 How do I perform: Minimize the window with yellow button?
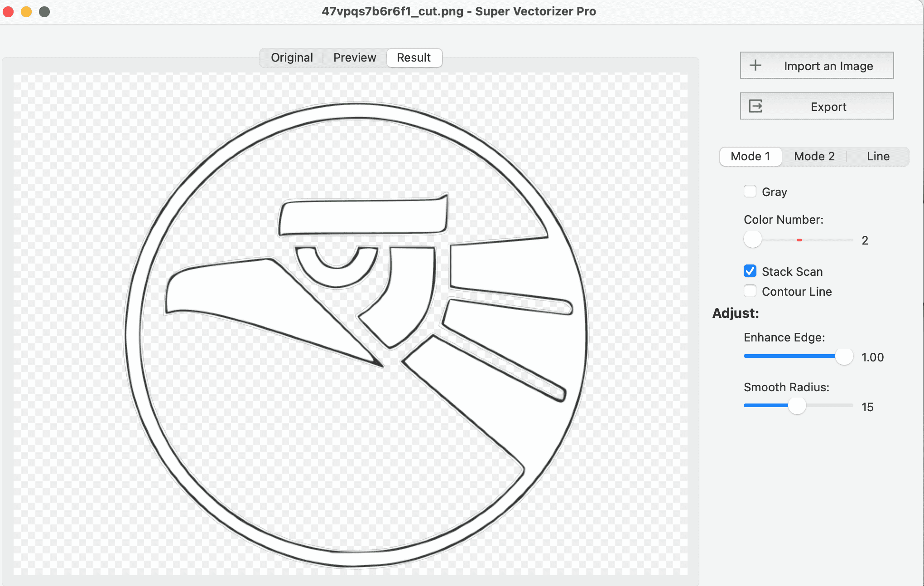(x=26, y=11)
